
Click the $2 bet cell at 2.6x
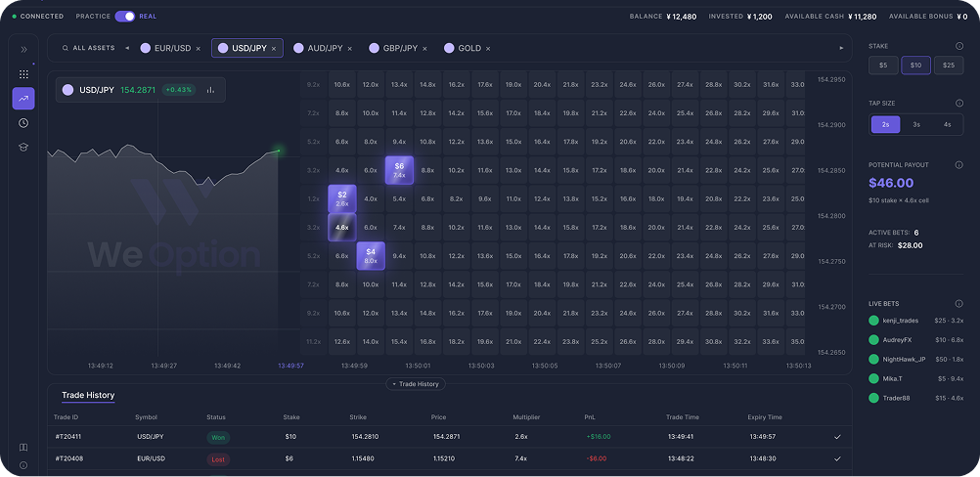pyautogui.click(x=342, y=198)
